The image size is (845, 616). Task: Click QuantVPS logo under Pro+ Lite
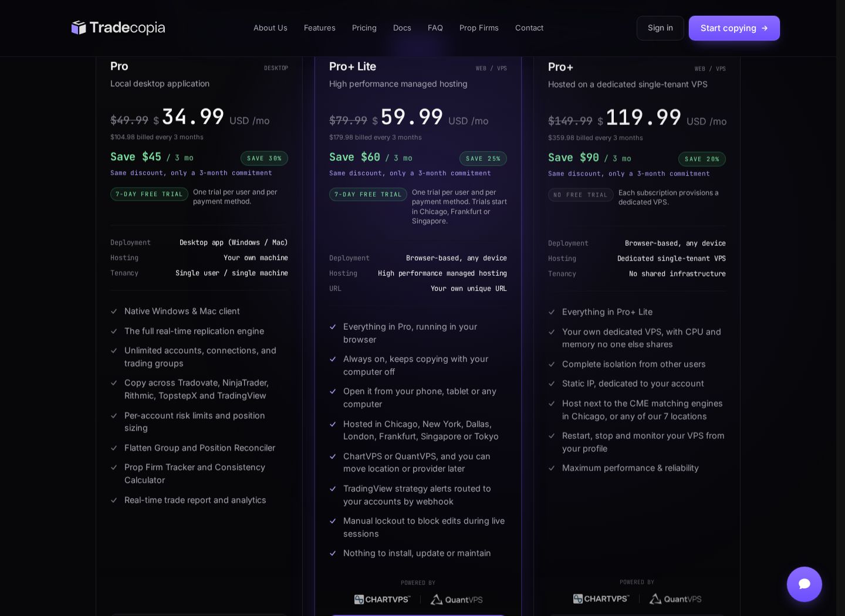(457, 600)
